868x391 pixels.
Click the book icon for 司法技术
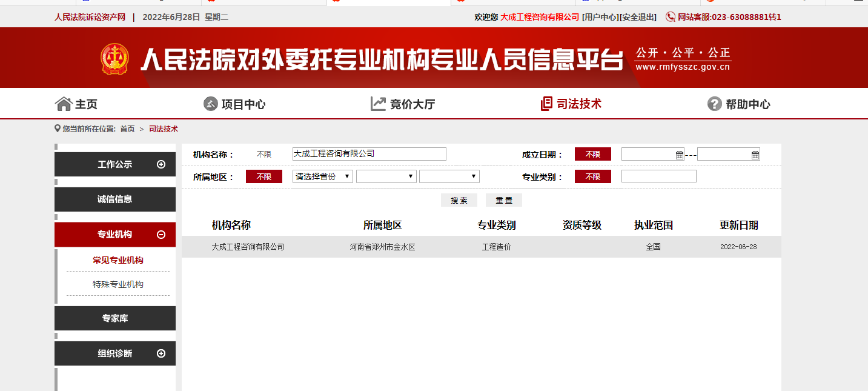pyautogui.click(x=546, y=104)
